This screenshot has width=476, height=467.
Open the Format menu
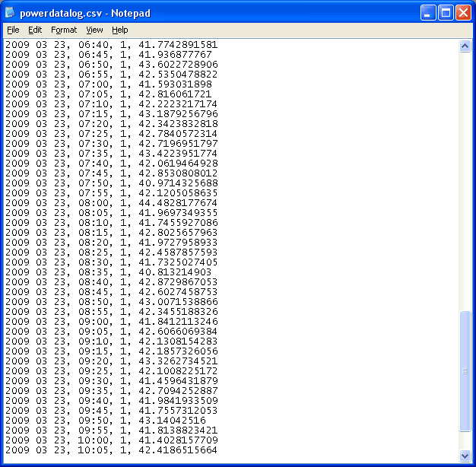tap(64, 30)
